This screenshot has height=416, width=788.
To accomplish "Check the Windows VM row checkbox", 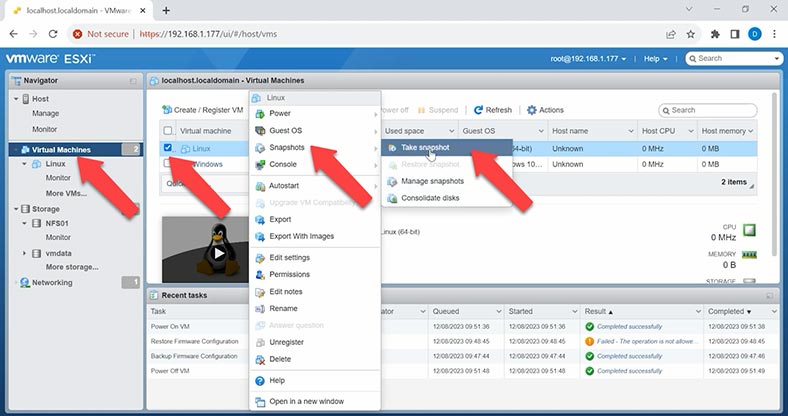I will 168,163.
